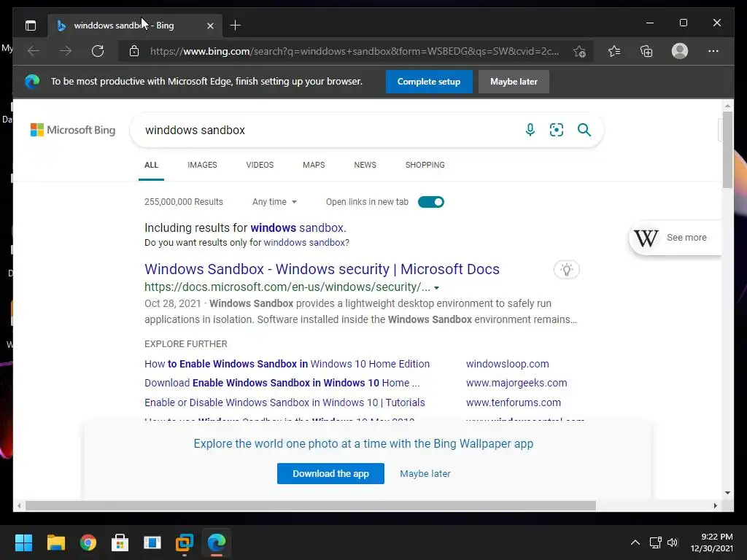Go back to the previous page
Image resolution: width=747 pixels, height=560 pixels.
coord(34,51)
